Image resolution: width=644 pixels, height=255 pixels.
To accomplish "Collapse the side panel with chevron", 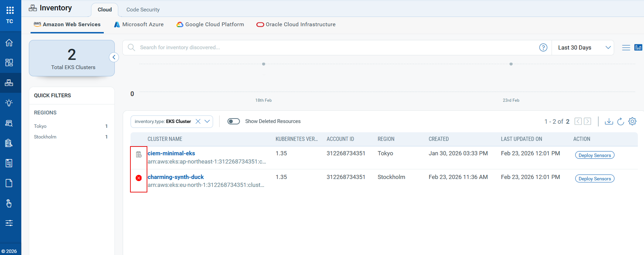I will coord(114,57).
